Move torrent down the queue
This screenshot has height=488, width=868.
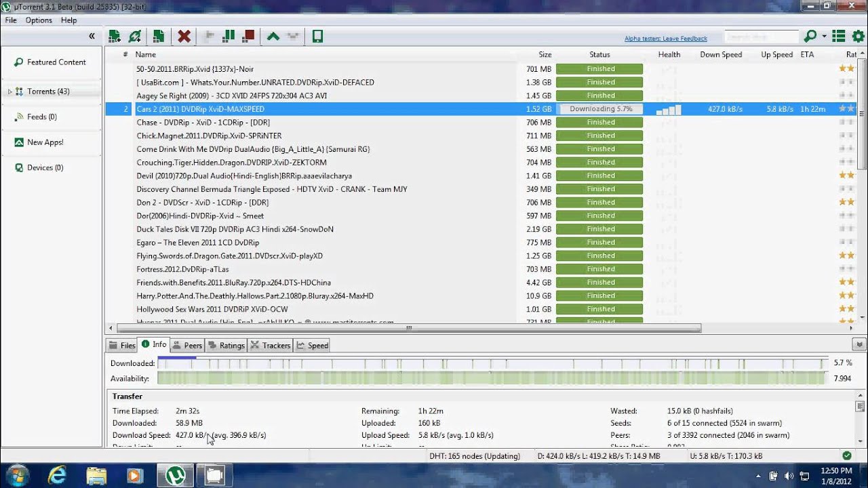point(293,37)
